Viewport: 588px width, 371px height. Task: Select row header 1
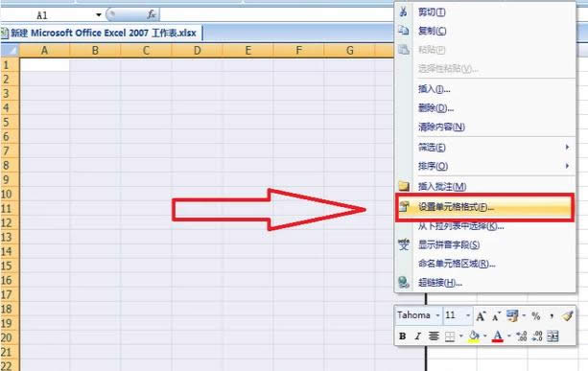[10, 65]
